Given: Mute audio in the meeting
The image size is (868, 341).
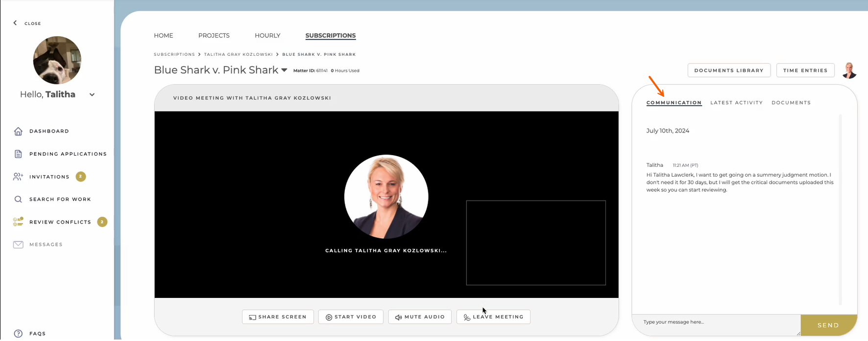Looking at the screenshot, I should [x=420, y=317].
